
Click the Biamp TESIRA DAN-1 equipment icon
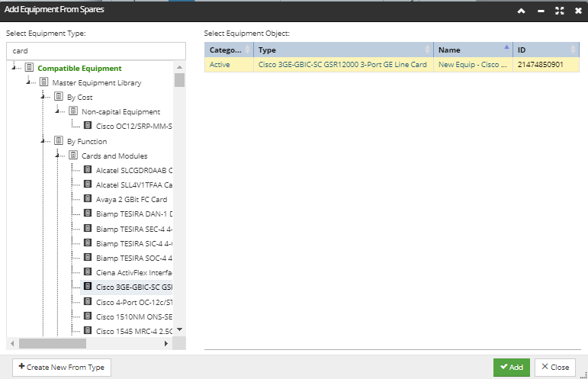click(x=88, y=213)
